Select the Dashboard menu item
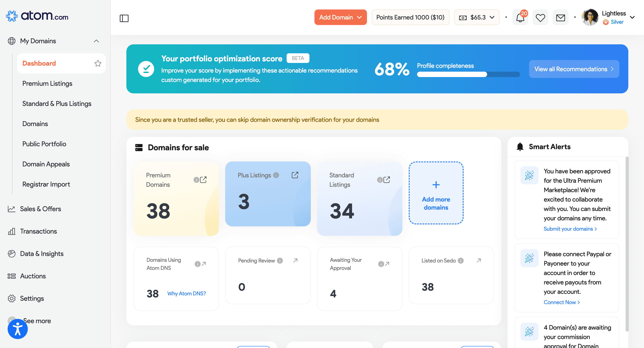The height and width of the screenshot is (348, 644). click(x=61, y=63)
